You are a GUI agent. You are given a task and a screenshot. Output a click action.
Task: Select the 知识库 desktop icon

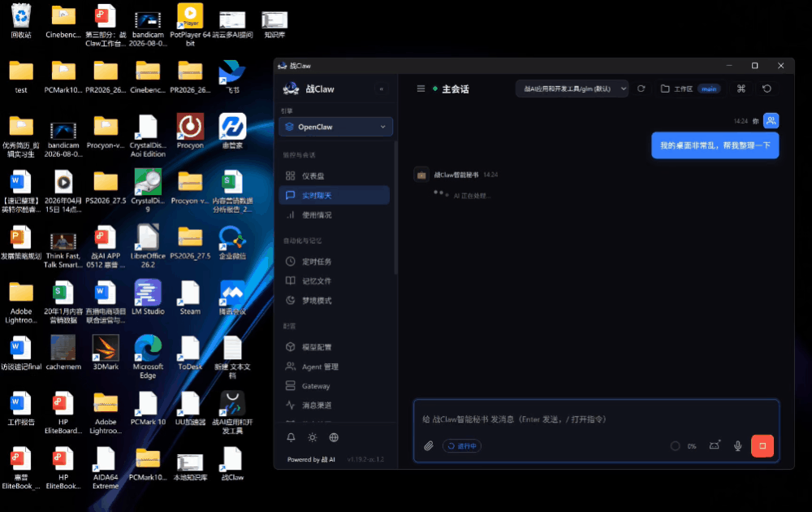pos(274,24)
